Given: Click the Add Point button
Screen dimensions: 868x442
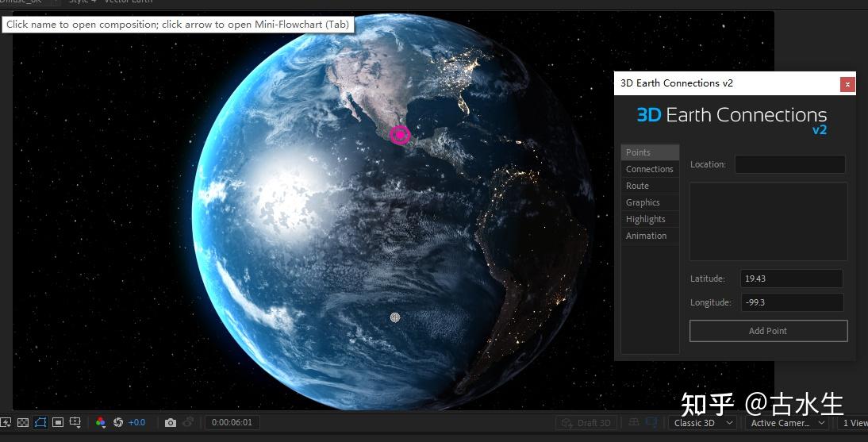Looking at the screenshot, I should (x=768, y=331).
